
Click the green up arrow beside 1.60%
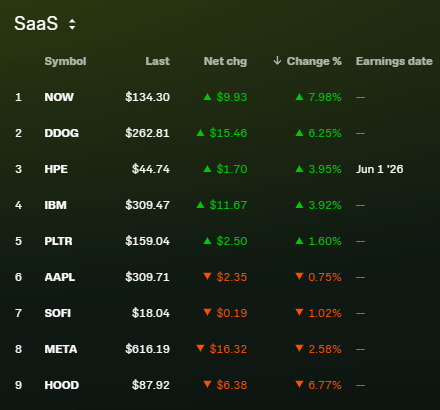[299, 241]
